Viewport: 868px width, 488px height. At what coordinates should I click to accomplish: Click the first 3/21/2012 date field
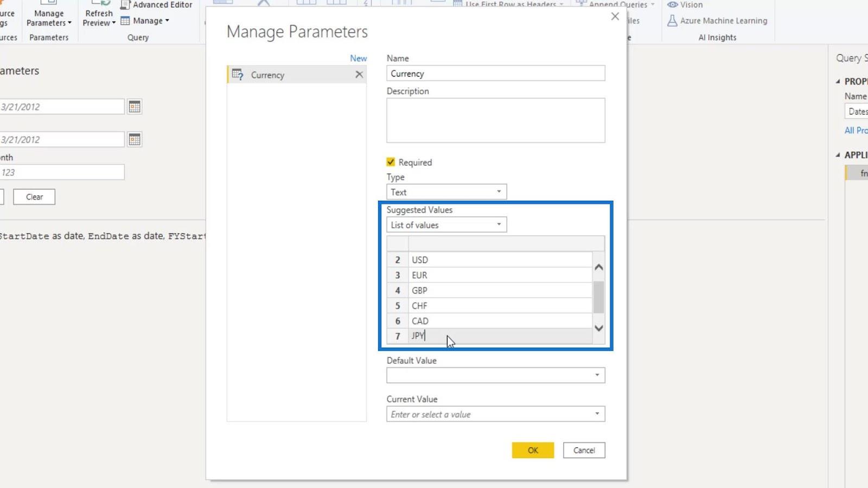(x=61, y=107)
